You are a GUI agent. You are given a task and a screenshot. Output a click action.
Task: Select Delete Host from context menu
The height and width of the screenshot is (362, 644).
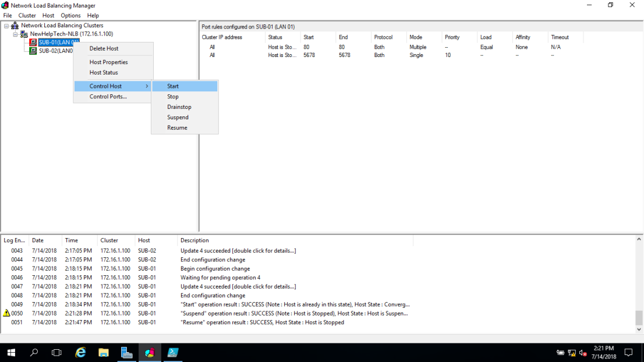click(114, 48)
